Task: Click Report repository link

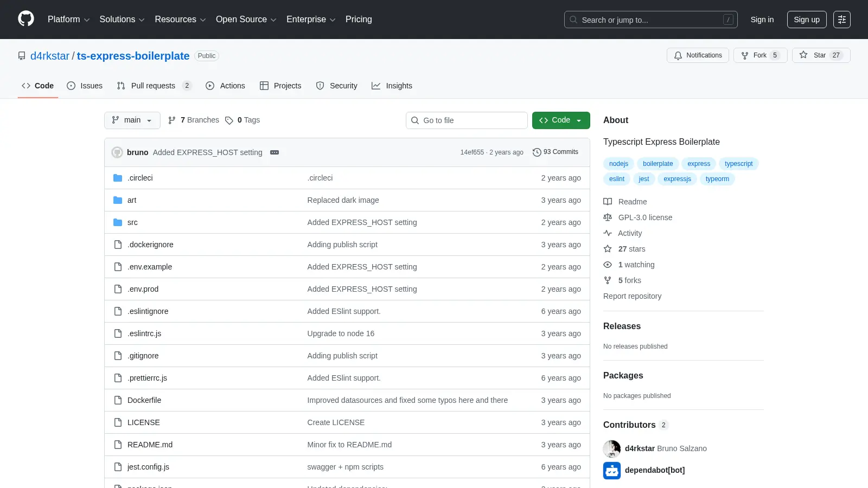Action: 632,296
